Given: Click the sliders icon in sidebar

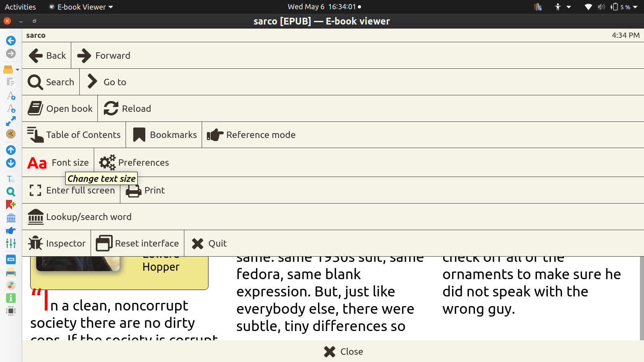Looking at the screenshot, I should [11, 243].
